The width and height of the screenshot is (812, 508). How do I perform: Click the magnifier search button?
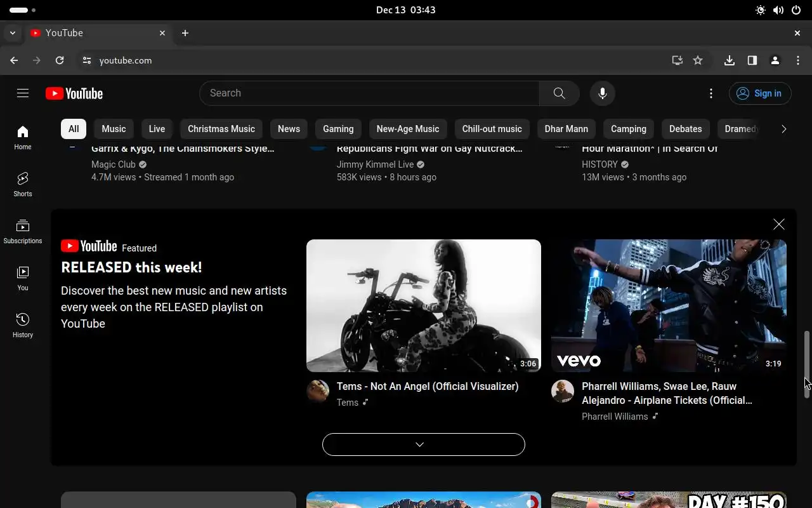pyautogui.click(x=559, y=93)
